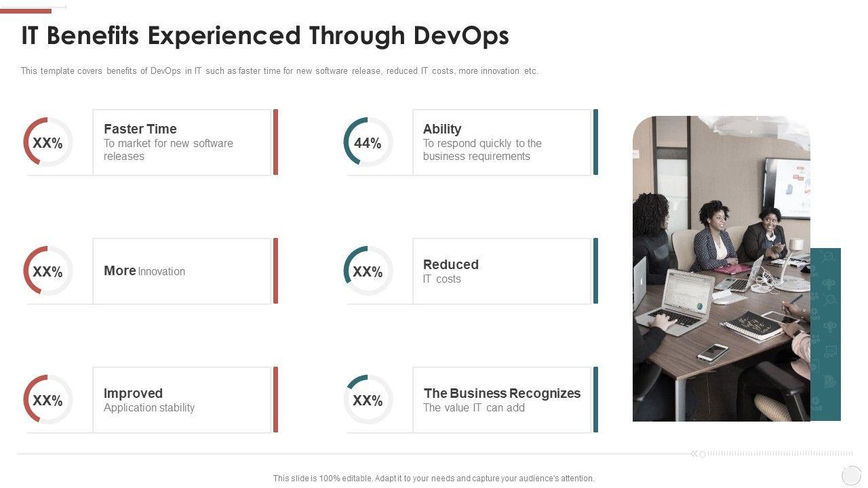
Task: Click the XX% ring beside Reduced IT costs
Action: (x=368, y=271)
